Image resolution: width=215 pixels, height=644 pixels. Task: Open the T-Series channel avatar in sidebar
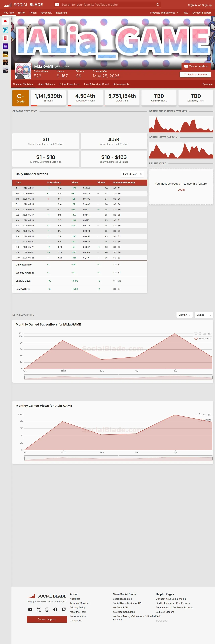point(5,38)
